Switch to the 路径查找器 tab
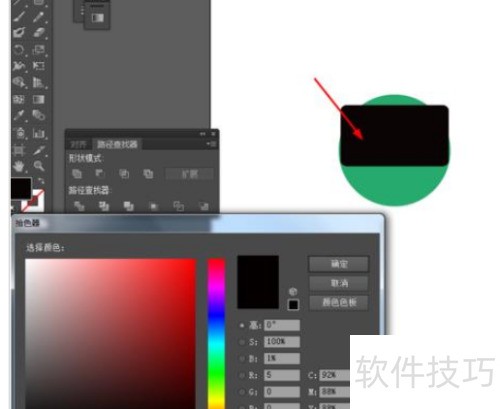Image resolution: width=500 pixels, height=409 pixels. coord(117,144)
